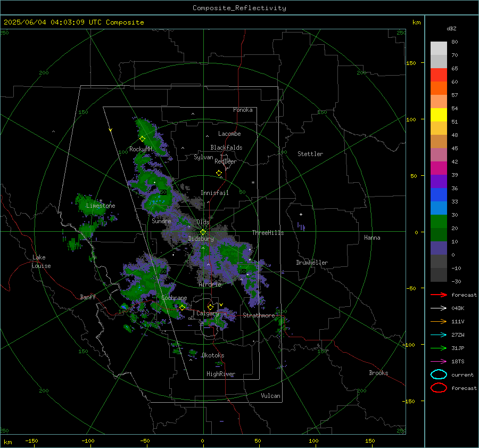Click the RockyMH label on map
The image size is (479, 448).
pos(141,149)
